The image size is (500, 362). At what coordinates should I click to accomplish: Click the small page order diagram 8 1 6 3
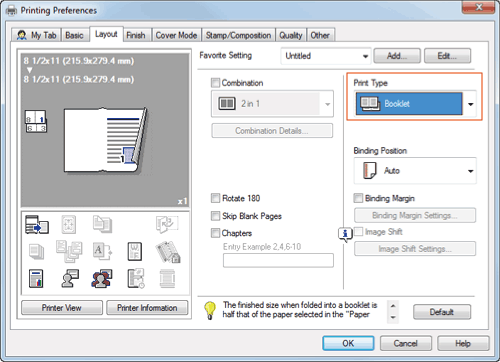pos(36,121)
